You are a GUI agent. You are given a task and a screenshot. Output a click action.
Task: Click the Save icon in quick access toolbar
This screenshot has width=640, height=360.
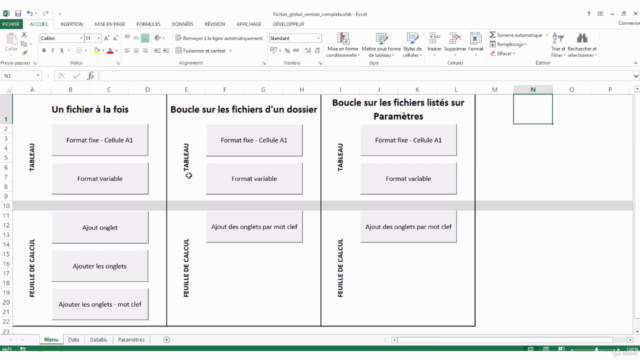tap(18, 13)
